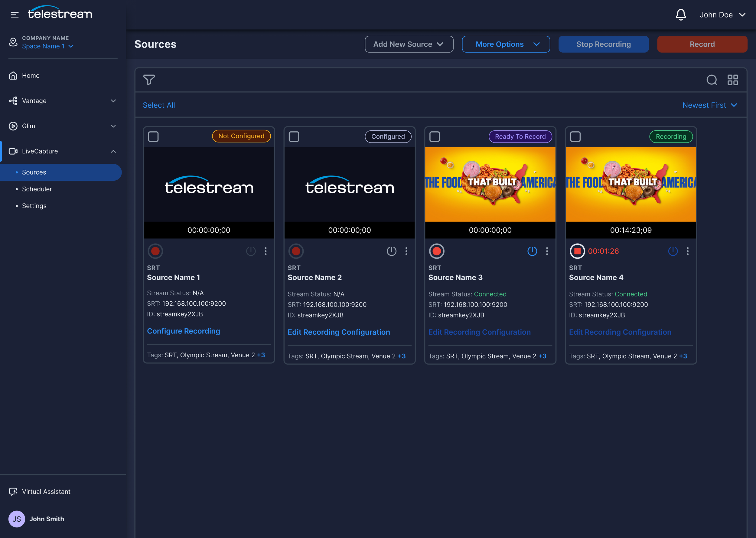This screenshot has height=538, width=756.
Task: Open Add New Source dropdown
Action: tap(409, 44)
